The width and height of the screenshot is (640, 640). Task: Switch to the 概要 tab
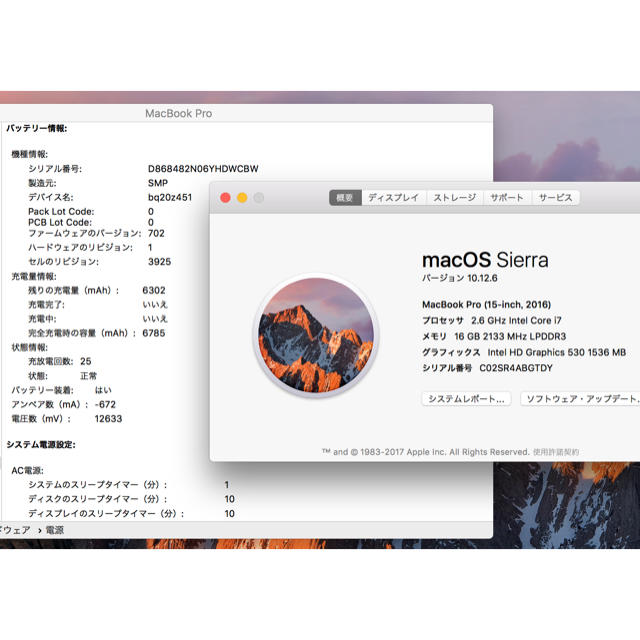point(345,198)
